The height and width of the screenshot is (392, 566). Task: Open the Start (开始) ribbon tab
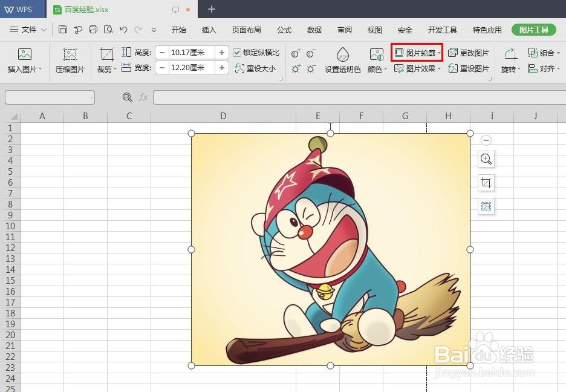tap(178, 30)
